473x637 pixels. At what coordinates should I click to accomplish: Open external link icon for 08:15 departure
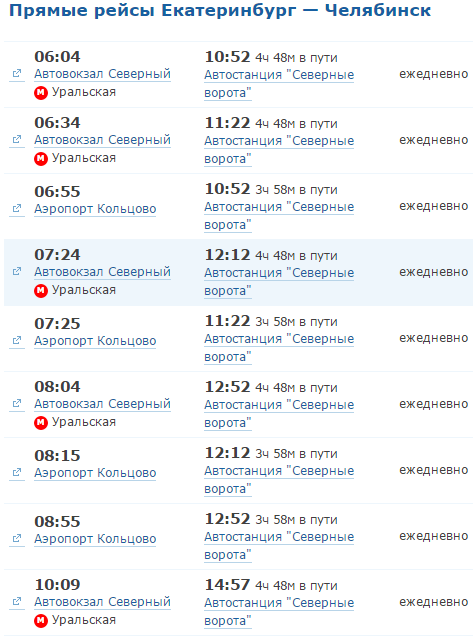point(17,472)
